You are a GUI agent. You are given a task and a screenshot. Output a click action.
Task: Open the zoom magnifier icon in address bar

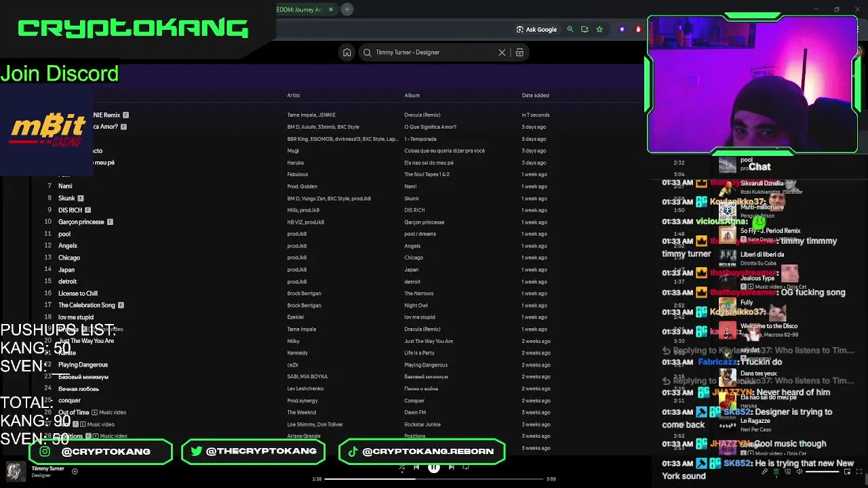point(570,29)
